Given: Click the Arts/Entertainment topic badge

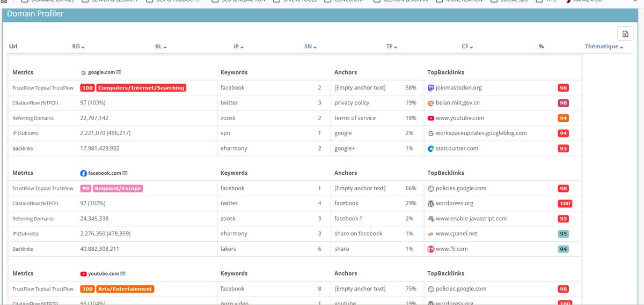Looking at the screenshot, I should click(x=125, y=289).
